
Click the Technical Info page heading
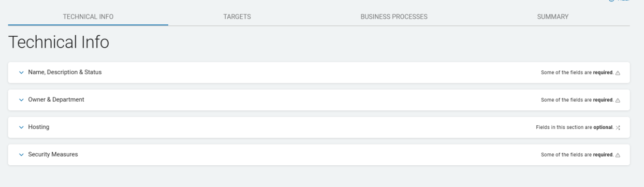58,42
